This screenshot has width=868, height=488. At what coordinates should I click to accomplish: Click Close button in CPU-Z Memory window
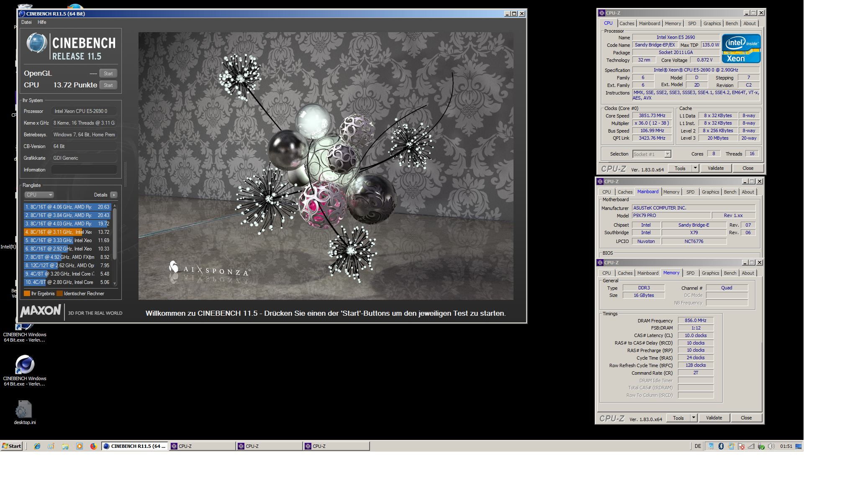[746, 418]
